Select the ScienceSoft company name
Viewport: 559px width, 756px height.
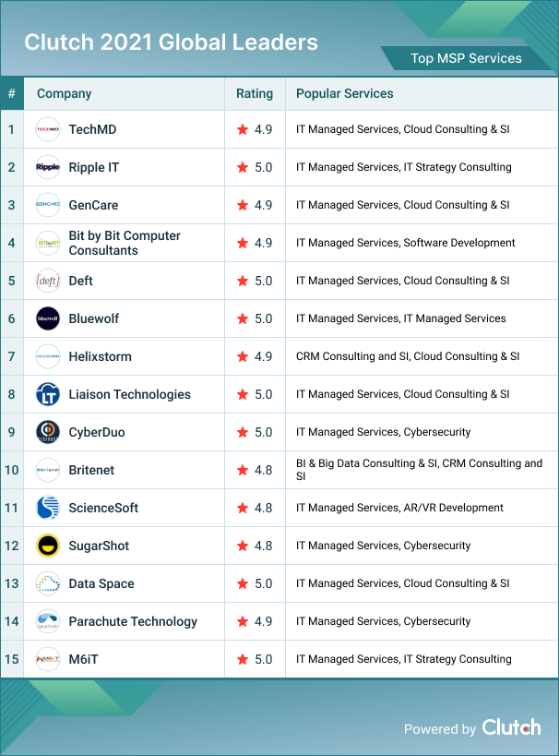[x=103, y=508]
